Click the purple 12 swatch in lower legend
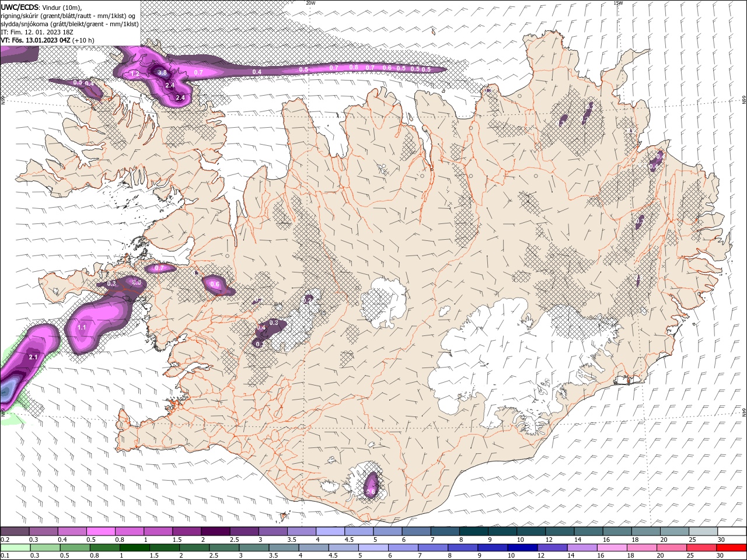 point(552,548)
